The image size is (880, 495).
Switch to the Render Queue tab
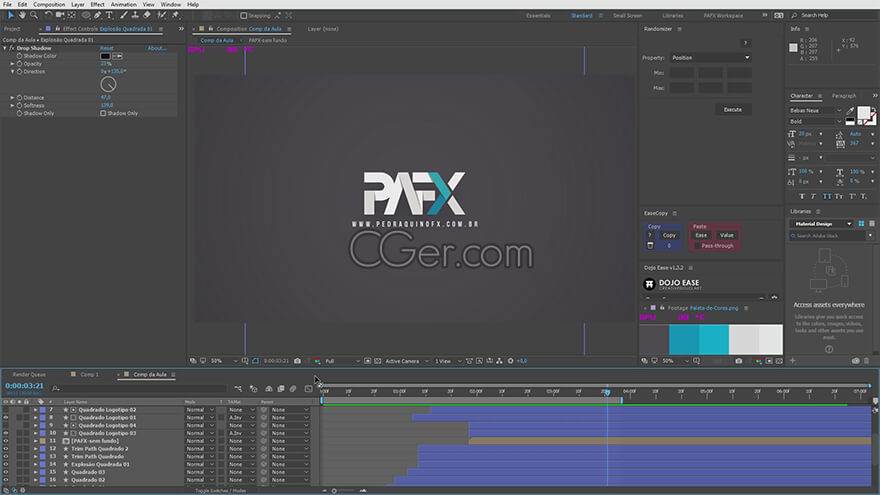click(29, 374)
